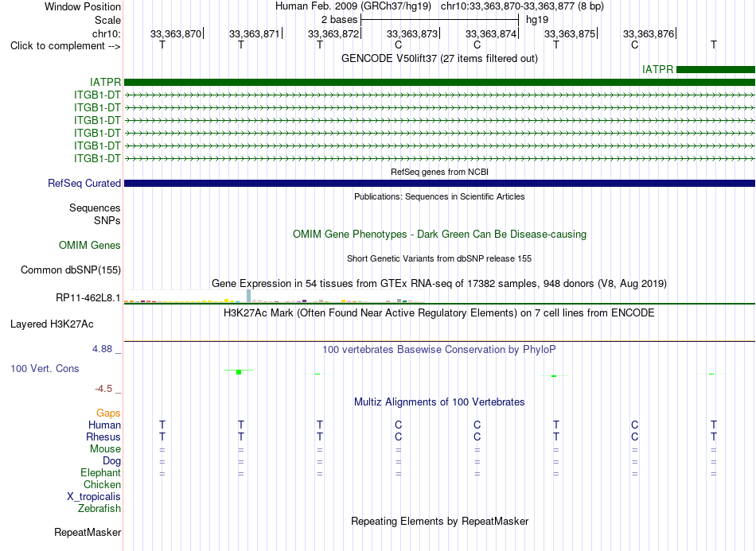This screenshot has width=756, height=551.
Task: Open '100 vertebrates Basewise Conservation by PhyloP' title
Action: (439, 350)
